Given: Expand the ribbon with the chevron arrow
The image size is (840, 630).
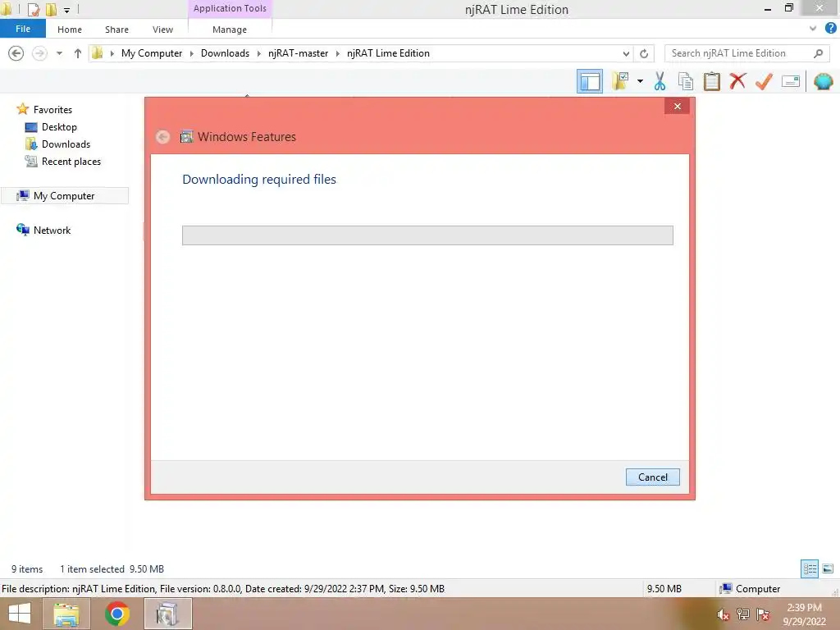Looking at the screenshot, I should 813,29.
